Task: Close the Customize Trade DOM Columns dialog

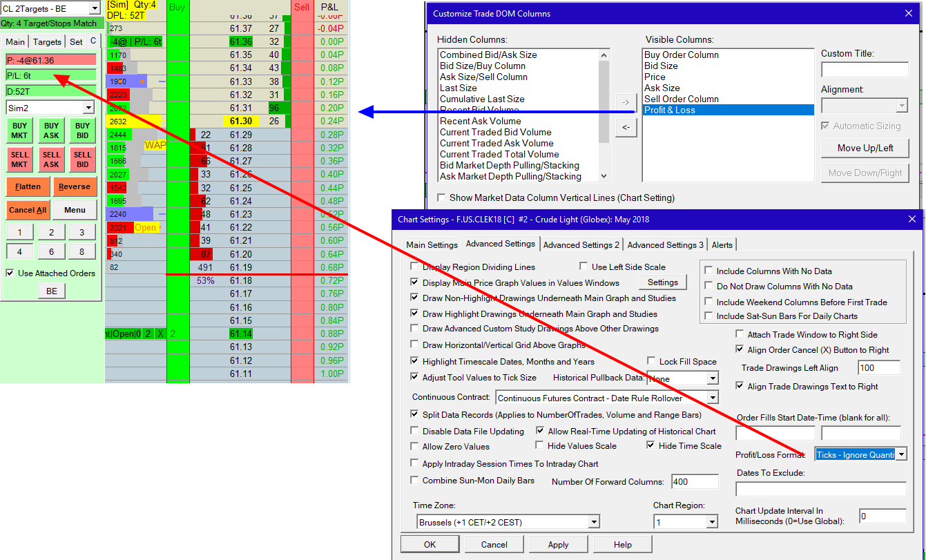Action: click(x=908, y=14)
